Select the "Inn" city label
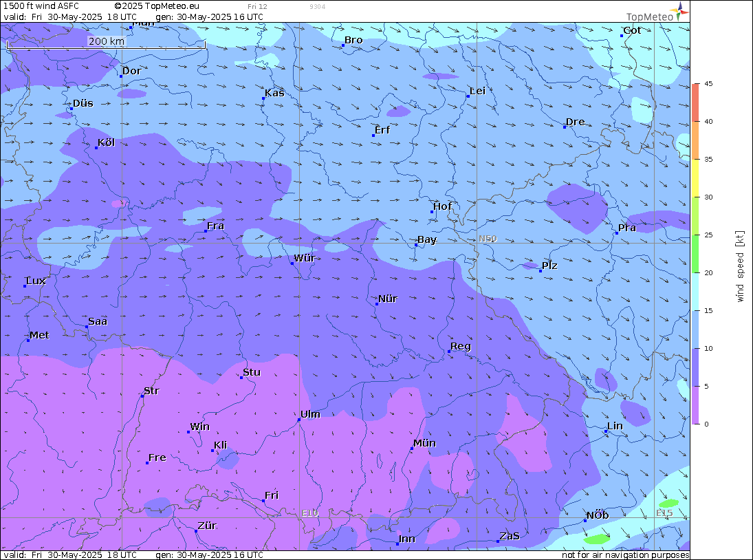 (406, 539)
